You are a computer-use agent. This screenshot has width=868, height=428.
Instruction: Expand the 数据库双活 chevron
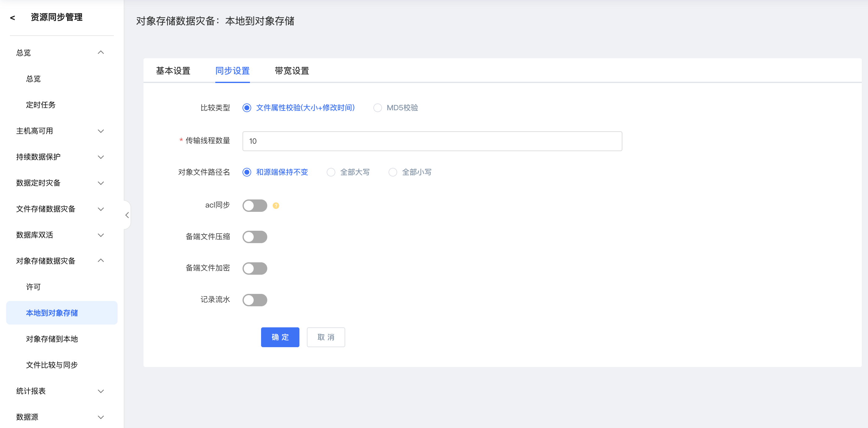[x=101, y=235]
